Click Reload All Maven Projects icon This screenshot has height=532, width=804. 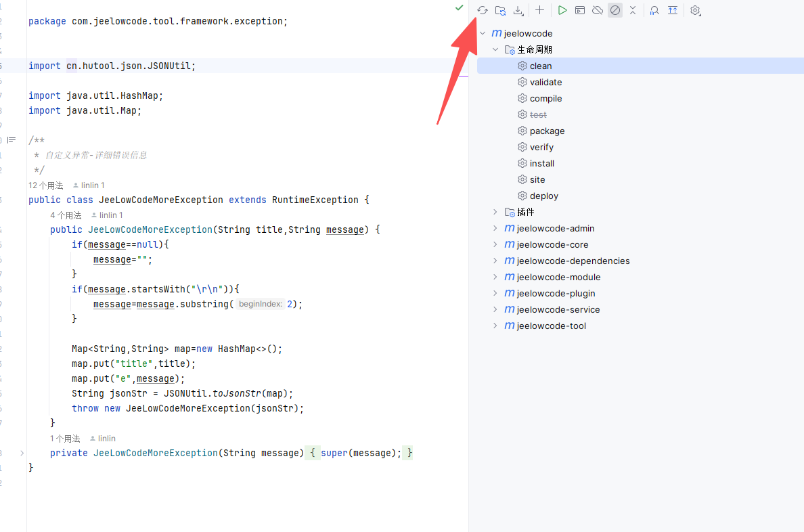(x=483, y=10)
